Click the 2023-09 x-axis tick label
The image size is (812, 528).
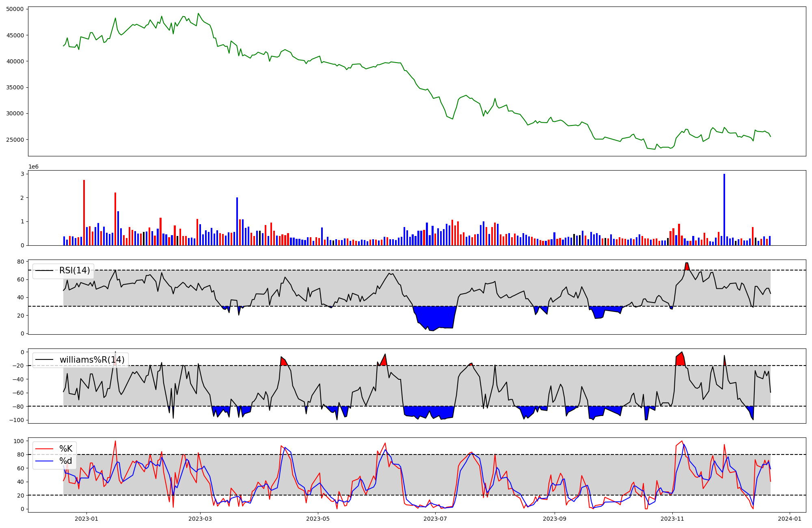pos(555,519)
